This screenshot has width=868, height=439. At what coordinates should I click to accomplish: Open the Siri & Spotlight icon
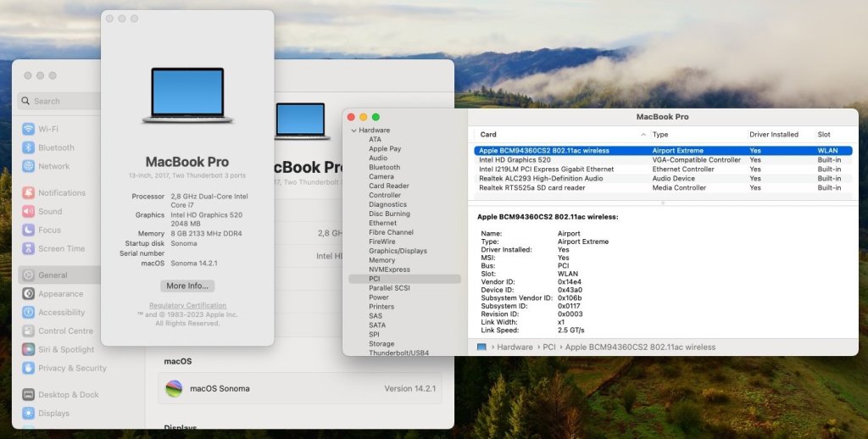[29, 349]
